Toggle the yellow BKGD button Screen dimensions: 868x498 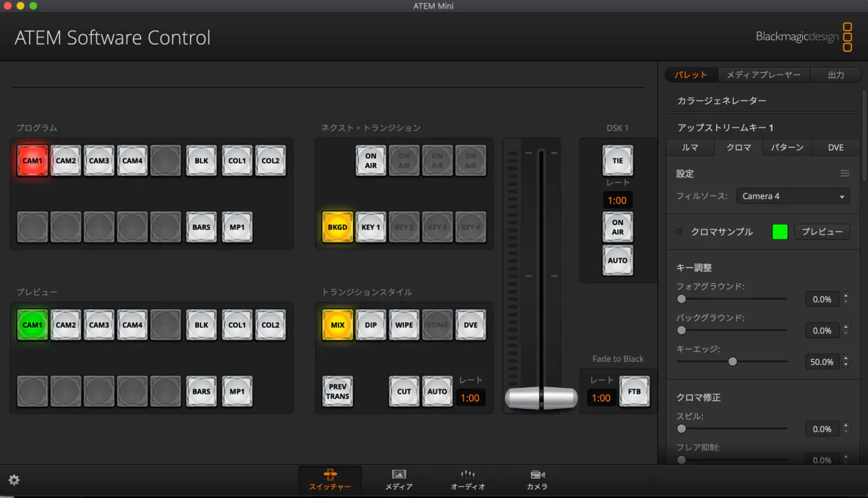[x=337, y=227]
